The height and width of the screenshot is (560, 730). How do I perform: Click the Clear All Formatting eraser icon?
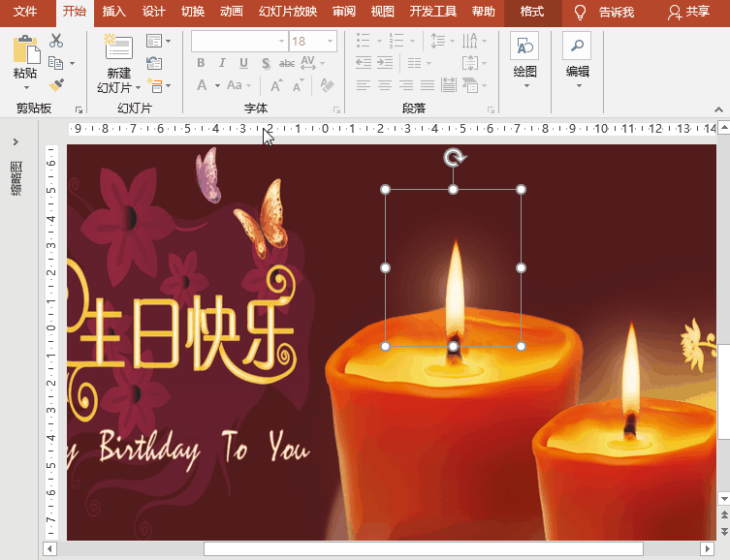(x=328, y=85)
